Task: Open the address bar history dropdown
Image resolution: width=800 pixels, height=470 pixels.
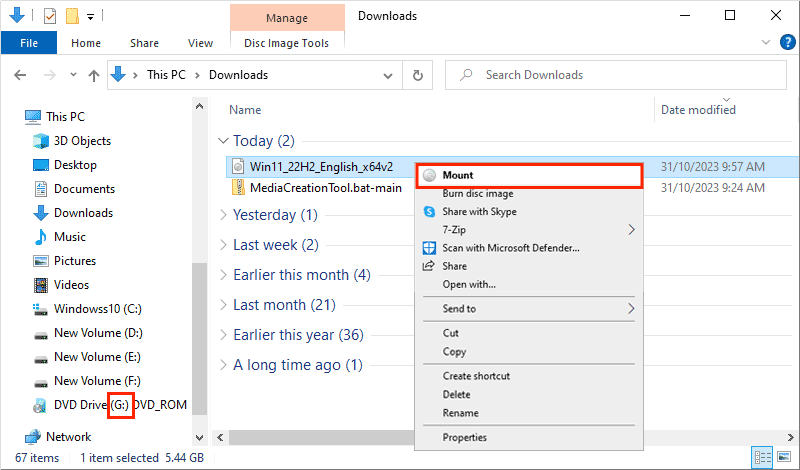Action: coord(388,76)
